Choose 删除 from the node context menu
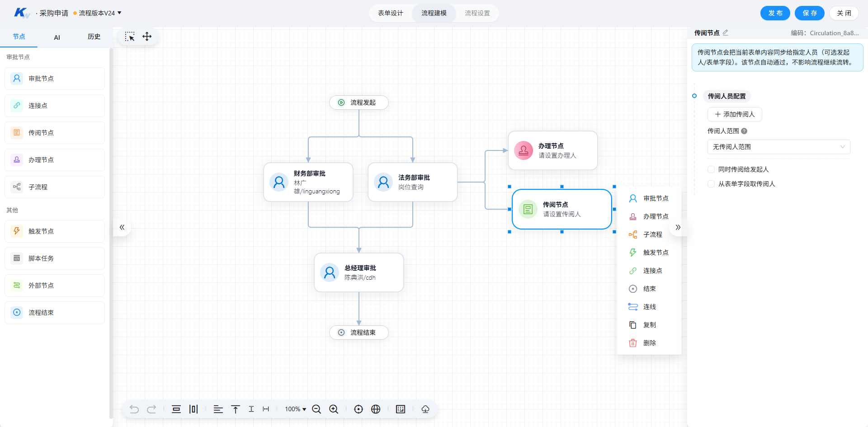Viewport: 868px width, 427px height. pos(649,343)
